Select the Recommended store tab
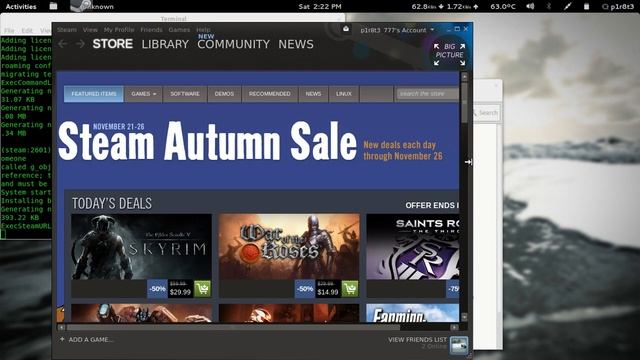The image size is (640, 360). pyautogui.click(x=270, y=94)
